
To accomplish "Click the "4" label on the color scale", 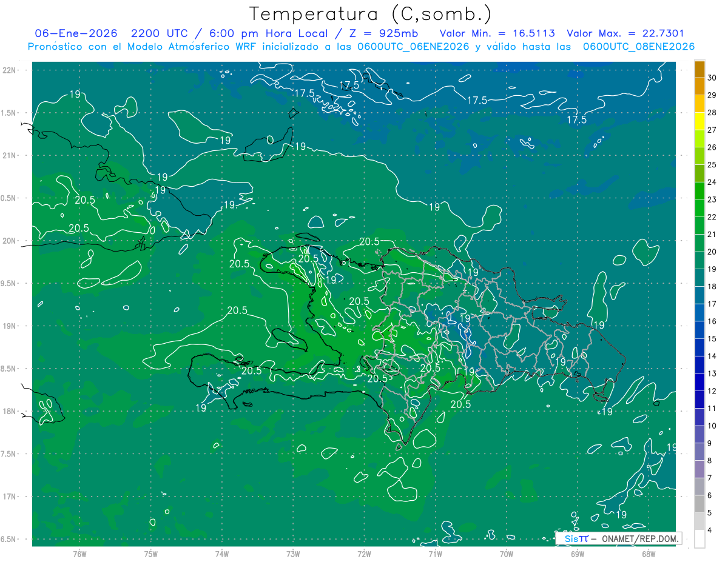I will (x=710, y=530).
